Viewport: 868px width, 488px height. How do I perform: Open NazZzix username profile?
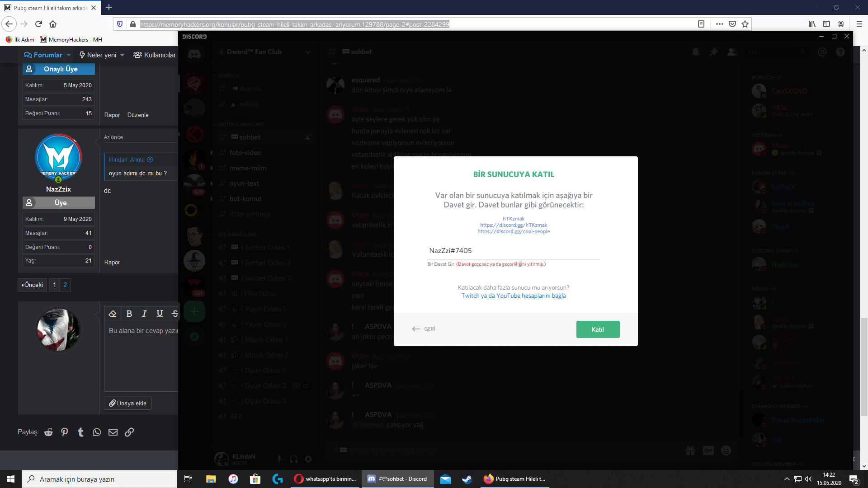coord(58,189)
